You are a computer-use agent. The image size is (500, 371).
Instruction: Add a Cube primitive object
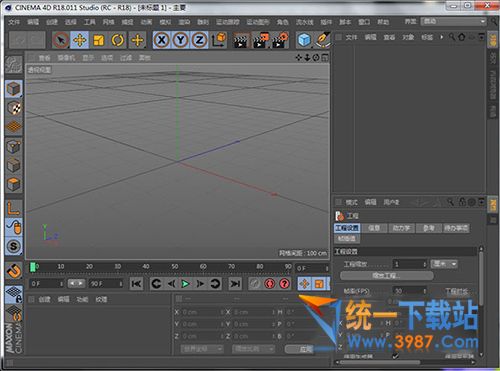304,40
